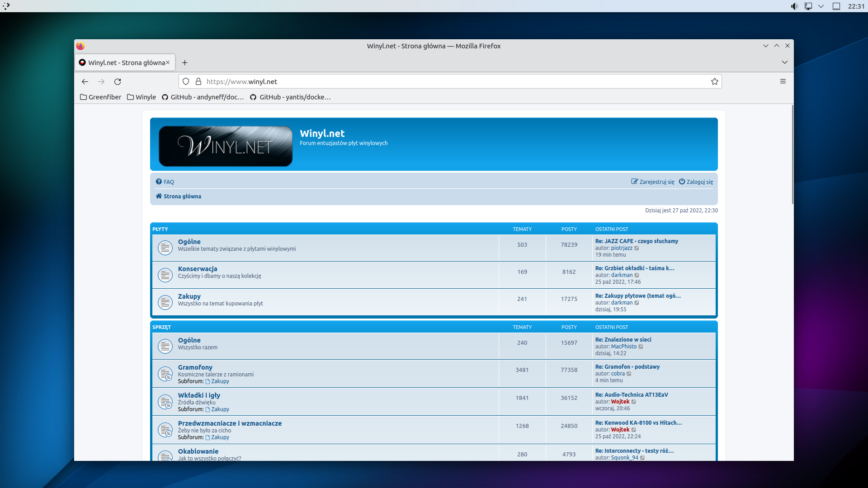Viewport: 868px width, 488px height.
Task: Bookmark this page with the star icon
Action: 715,82
